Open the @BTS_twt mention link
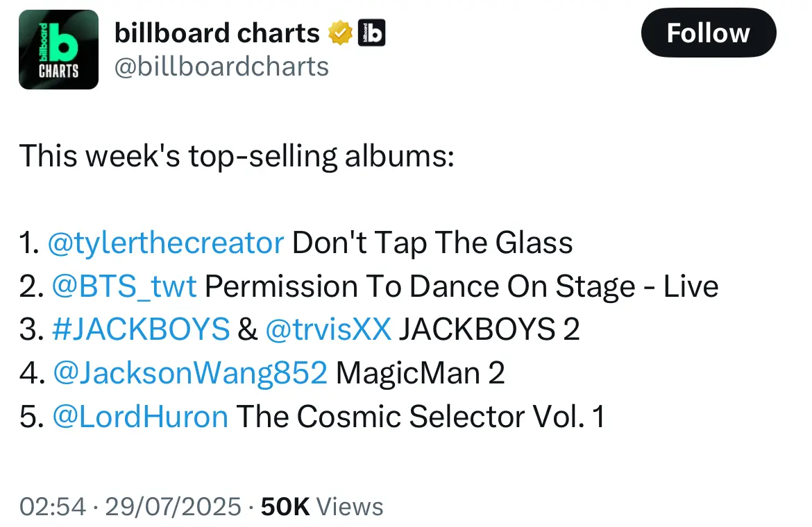 (x=125, y=286)
